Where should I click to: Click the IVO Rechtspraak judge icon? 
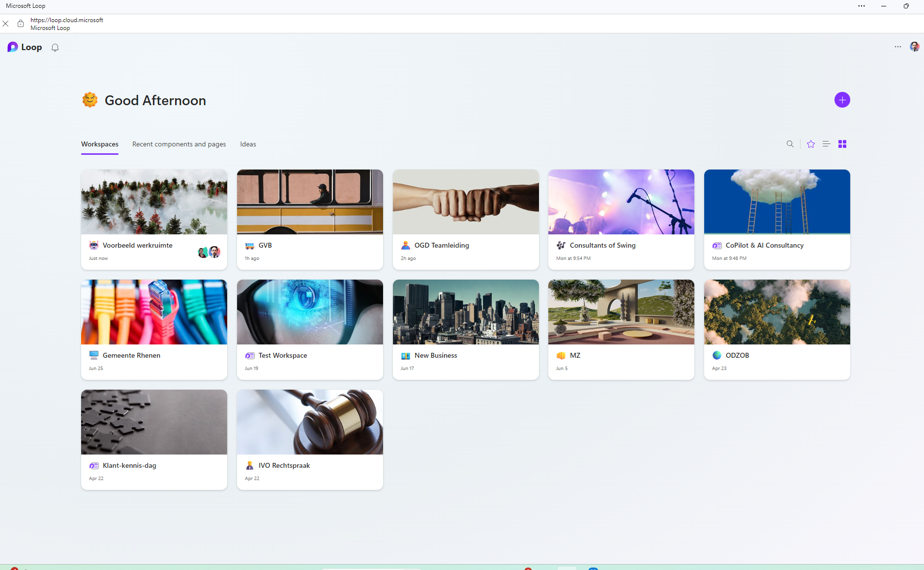pos(250,465)
